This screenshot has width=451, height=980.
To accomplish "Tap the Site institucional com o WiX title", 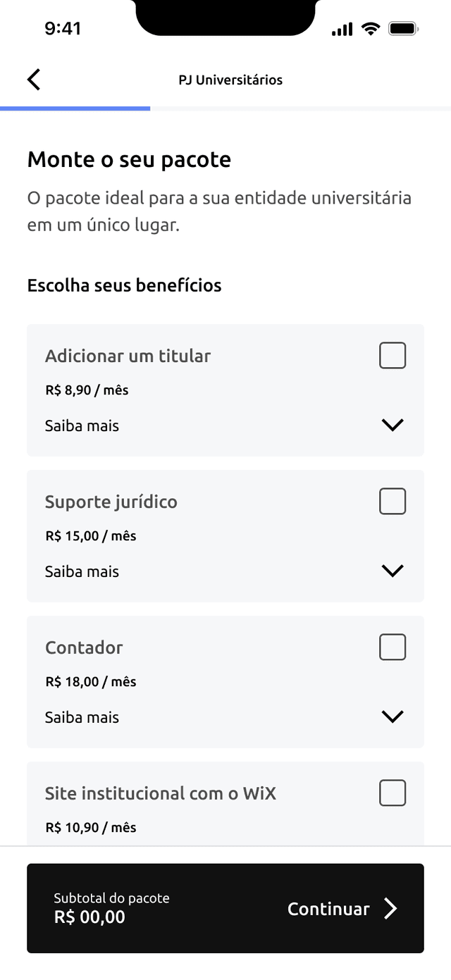I will click(x=161, y=793).
